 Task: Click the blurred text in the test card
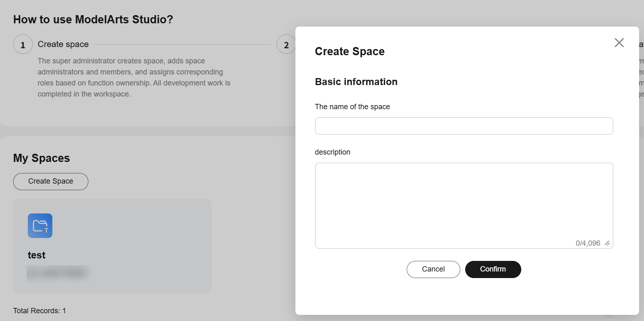point(58,273)
